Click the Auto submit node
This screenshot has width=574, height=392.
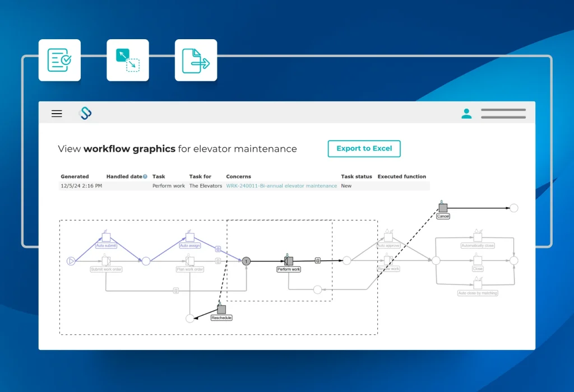(106, 237)
